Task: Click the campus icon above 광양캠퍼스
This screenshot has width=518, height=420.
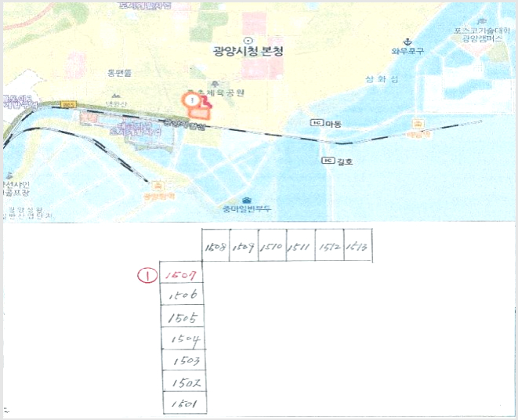Action: click(x=482, y=22)
